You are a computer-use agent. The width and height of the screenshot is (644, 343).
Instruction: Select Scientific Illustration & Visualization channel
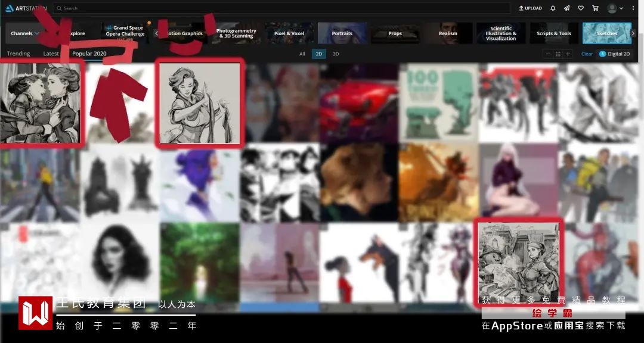501,33
